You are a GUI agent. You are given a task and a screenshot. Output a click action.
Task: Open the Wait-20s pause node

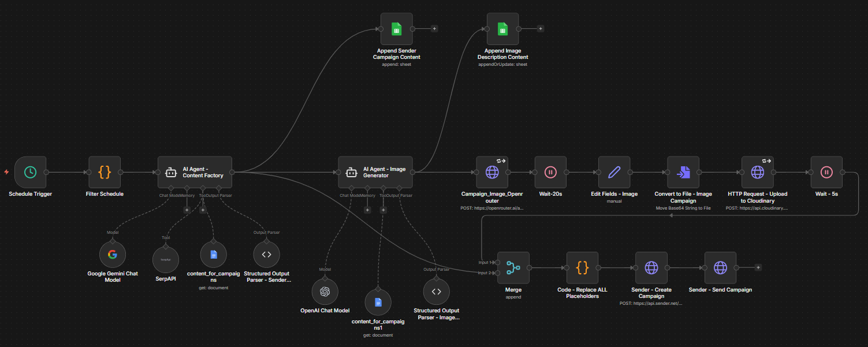pos(550,172)
